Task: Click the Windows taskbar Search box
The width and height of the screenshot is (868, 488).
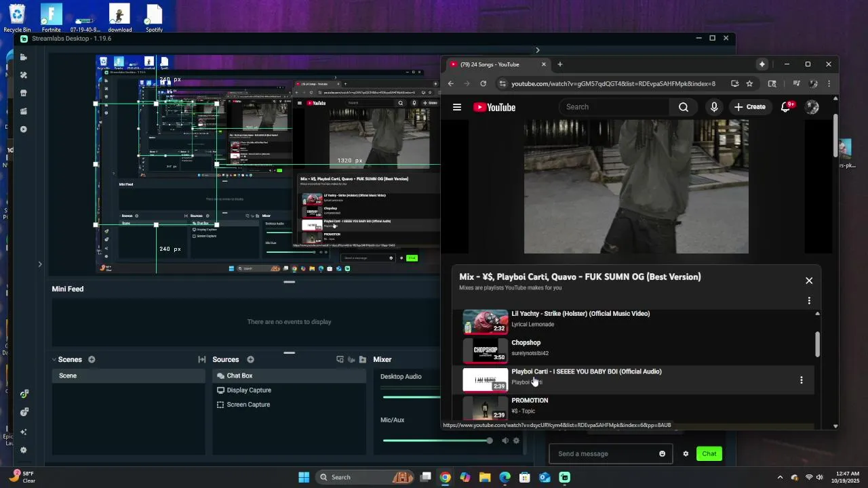Action: click(x=365, y=477)
